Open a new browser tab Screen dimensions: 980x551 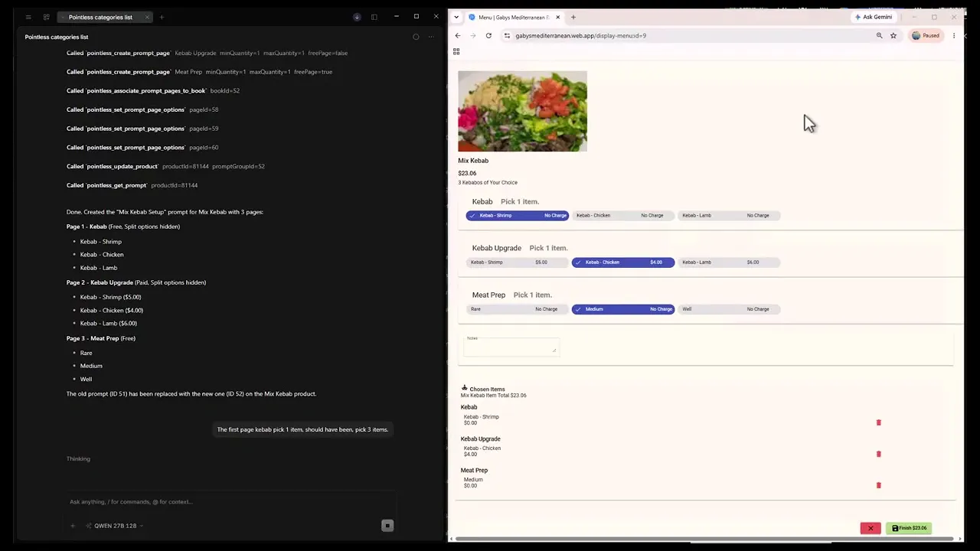click(573, 17)
